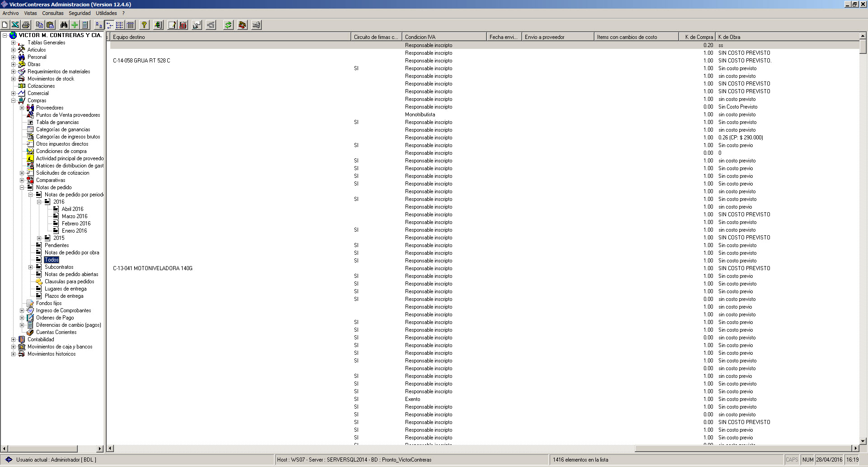
Task: Click the green plus add icon
Action: [75, 25]
